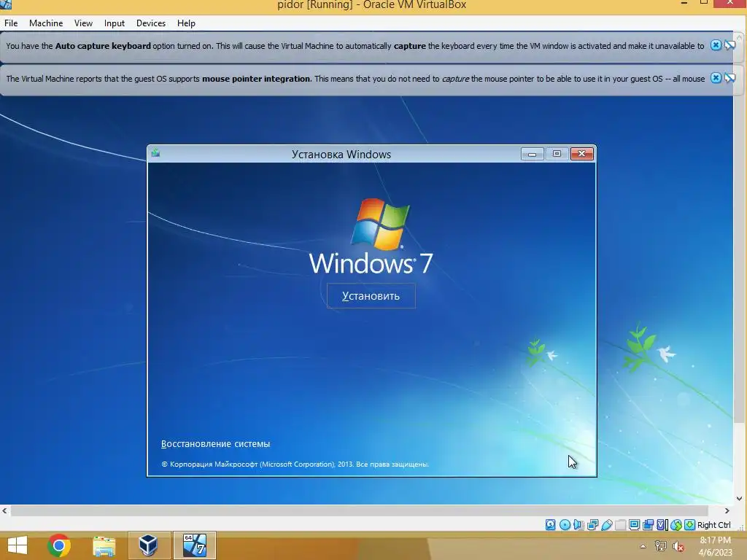Image resolution: width=747 pixels, height=560 pixels.
Task: Click the CPU virtualization V chip icon
Action: click(x=662, y=525)
